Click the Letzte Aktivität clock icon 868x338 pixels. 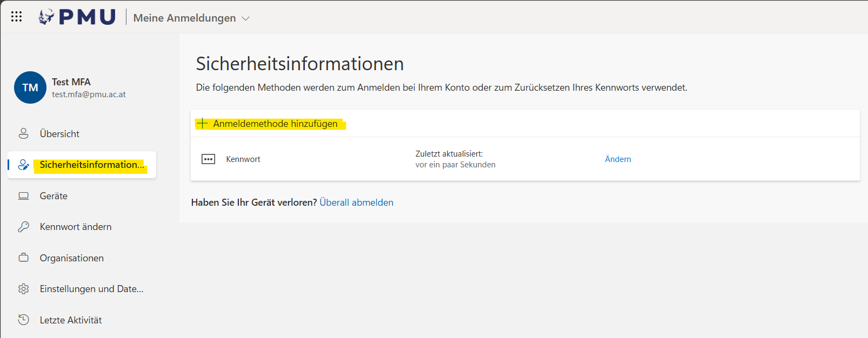coord(23,320)
